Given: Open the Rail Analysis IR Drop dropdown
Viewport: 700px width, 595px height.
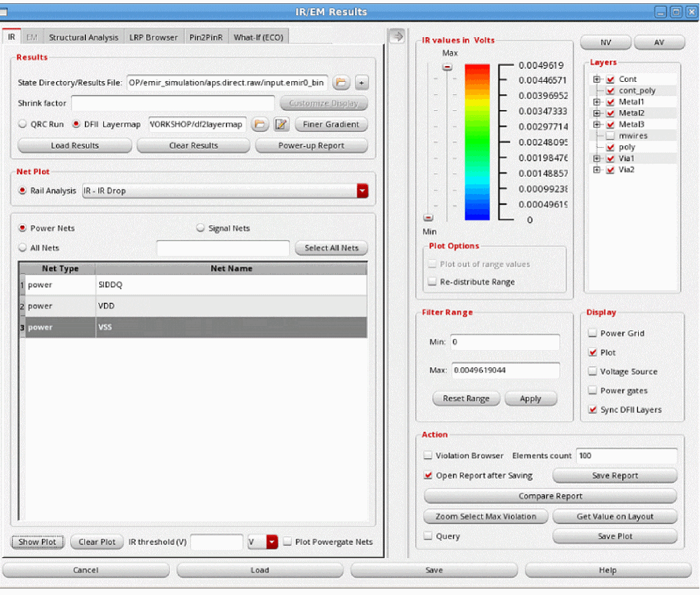Looking at the screenshot, I should [x=362, y=191].
